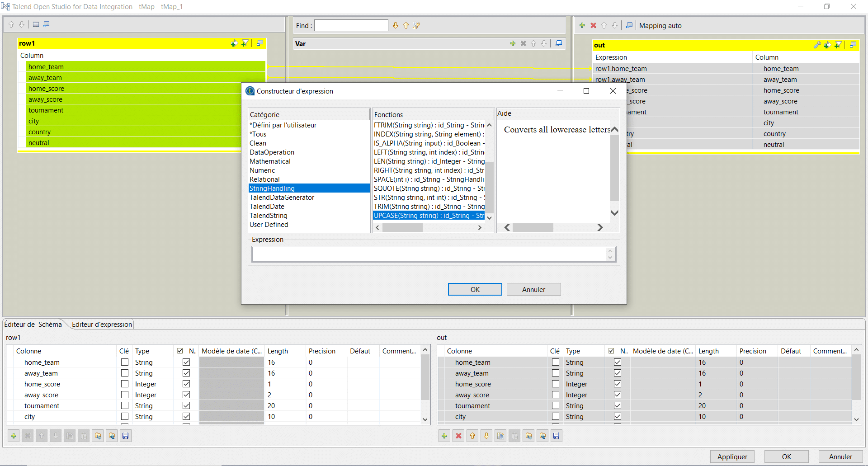Check the Clé checkbox for home_team in row1
This screenshot has width=868, height=466.
[124, 362]
